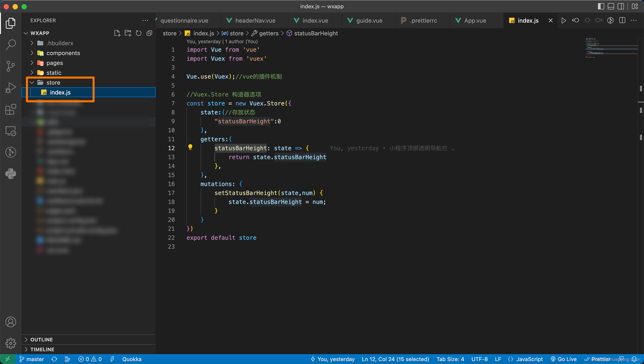Click the index.js breadcrumb segment
Image resolution: width=644 pixels, height=364 pixels.
199,33
